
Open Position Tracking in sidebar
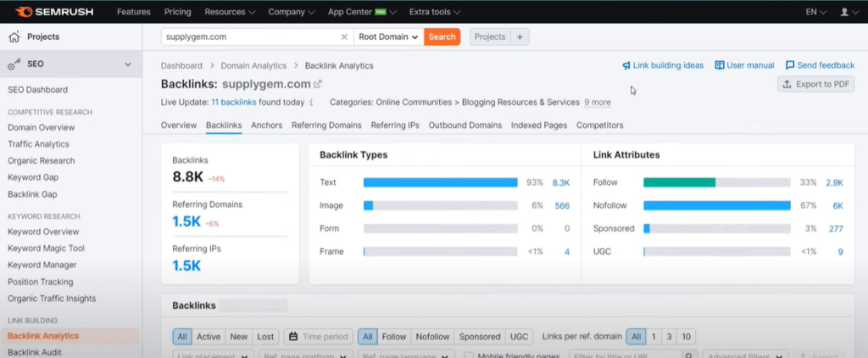tap(41, 282)
